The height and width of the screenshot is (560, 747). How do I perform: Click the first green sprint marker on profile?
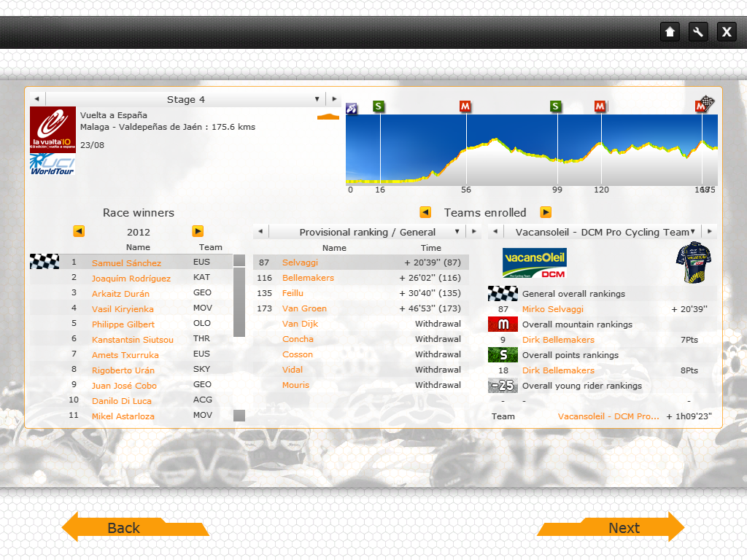pyautogui.click(x=378, y=106)
